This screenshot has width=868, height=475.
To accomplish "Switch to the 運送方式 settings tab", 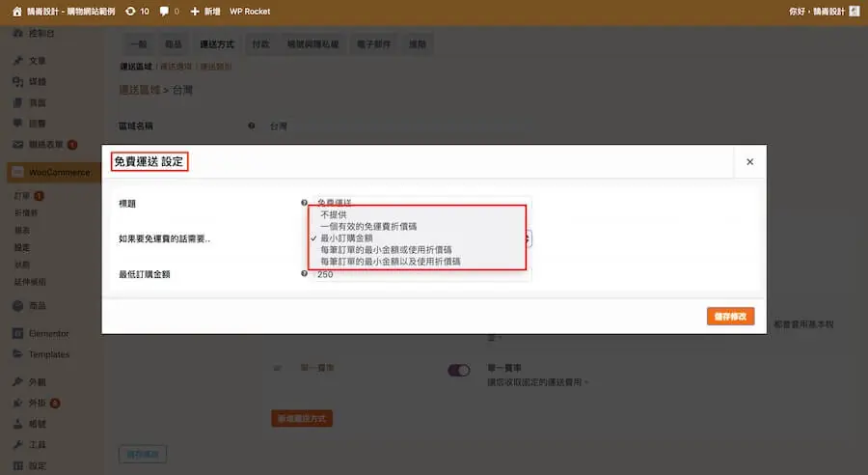I will (x=217, y=43).
